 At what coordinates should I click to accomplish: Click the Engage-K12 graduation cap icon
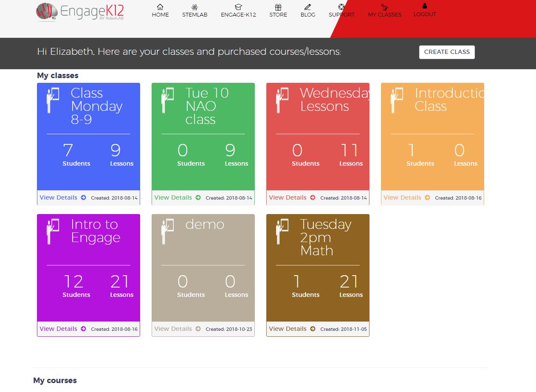[x=238, y=7]
